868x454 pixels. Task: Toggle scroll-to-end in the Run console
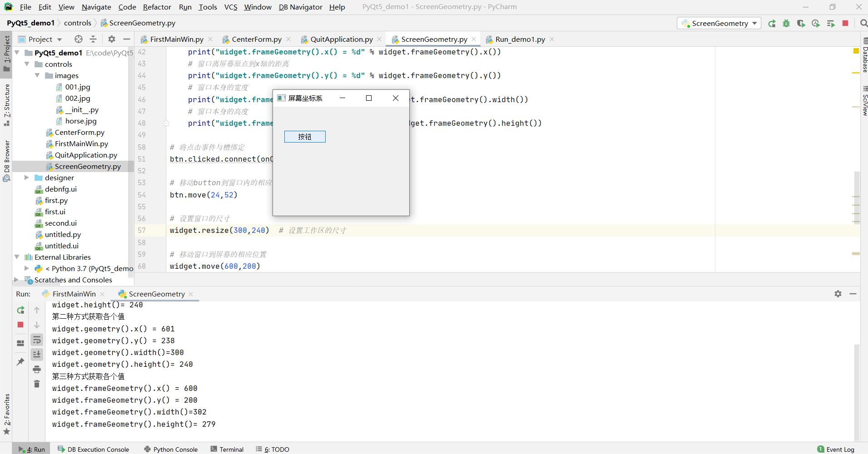tap(37, 354)
